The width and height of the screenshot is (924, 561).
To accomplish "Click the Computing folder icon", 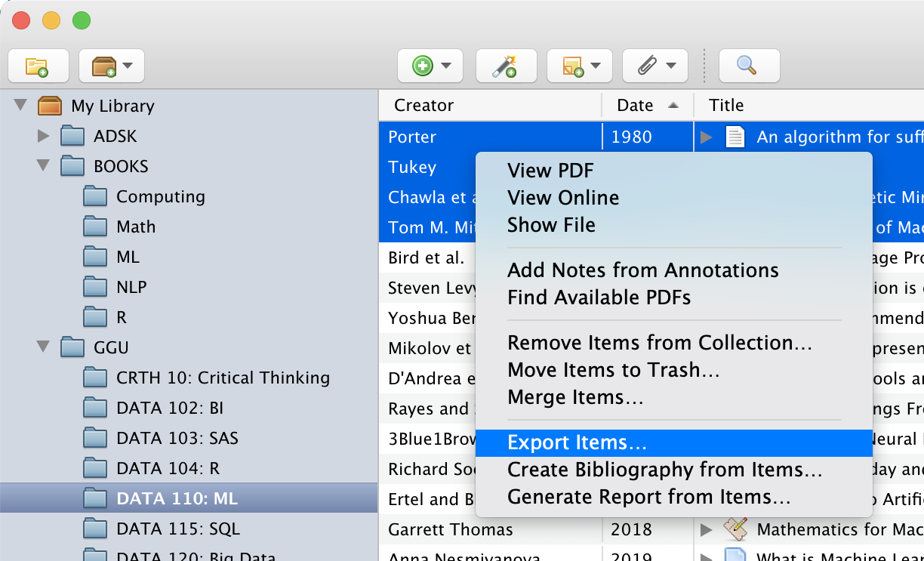I will click(x=95, y=196).
